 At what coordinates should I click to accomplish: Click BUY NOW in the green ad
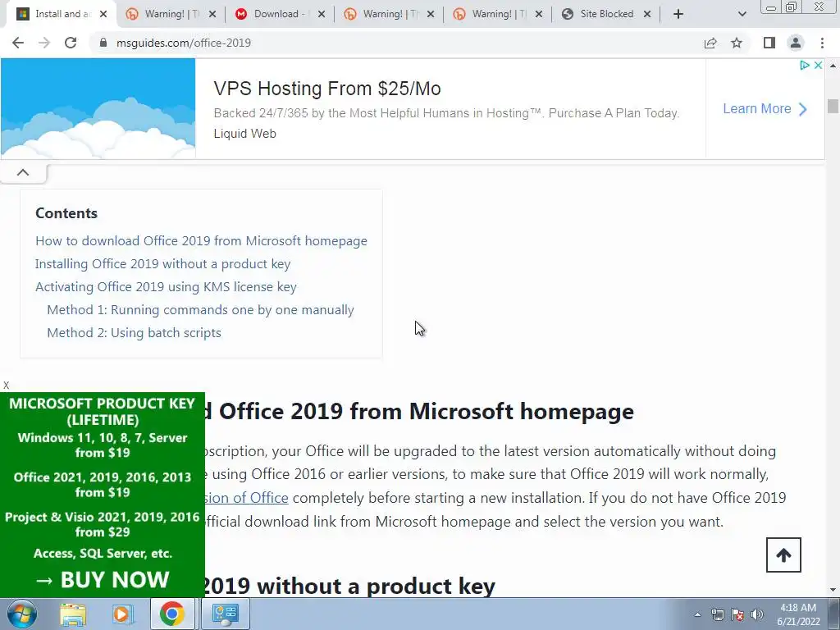102,580
